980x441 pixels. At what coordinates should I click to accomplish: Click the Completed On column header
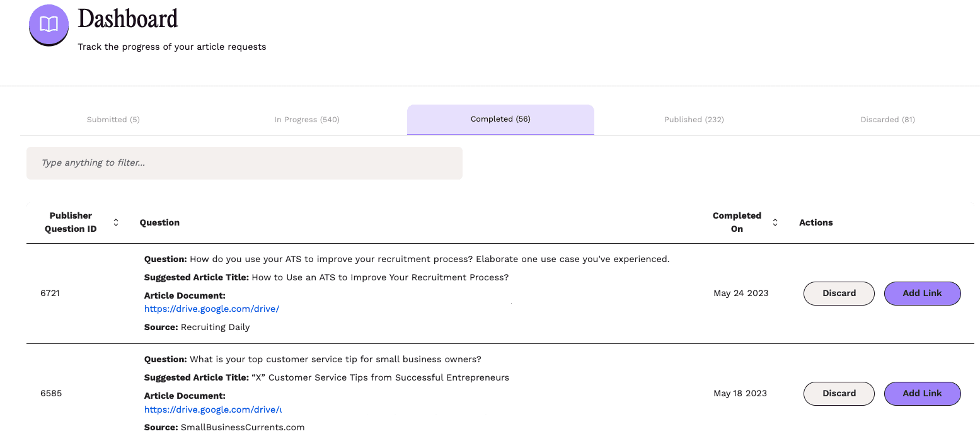737,222
